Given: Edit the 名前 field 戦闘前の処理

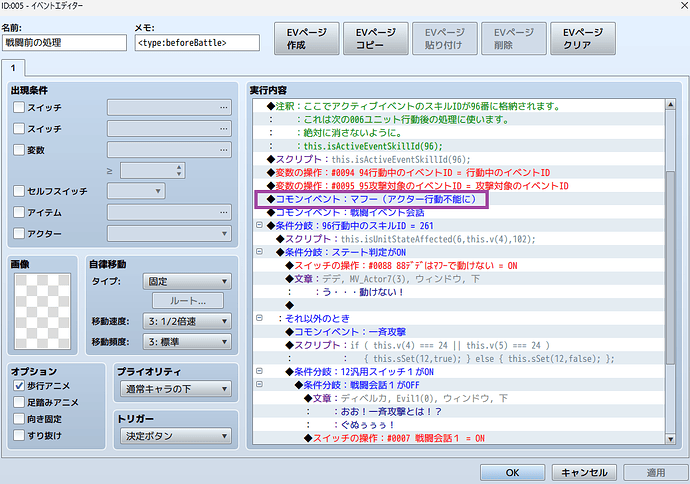Looking at the screenshot, I should point(64,43).
